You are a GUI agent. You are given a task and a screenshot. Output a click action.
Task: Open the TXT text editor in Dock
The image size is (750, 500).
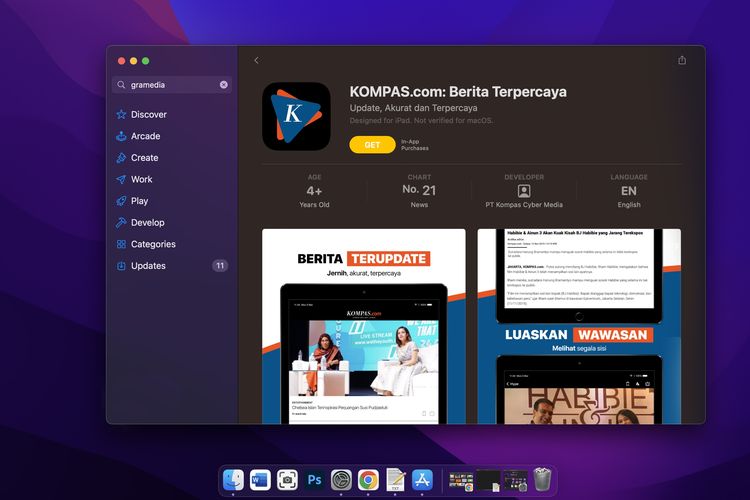click(395, 480)
